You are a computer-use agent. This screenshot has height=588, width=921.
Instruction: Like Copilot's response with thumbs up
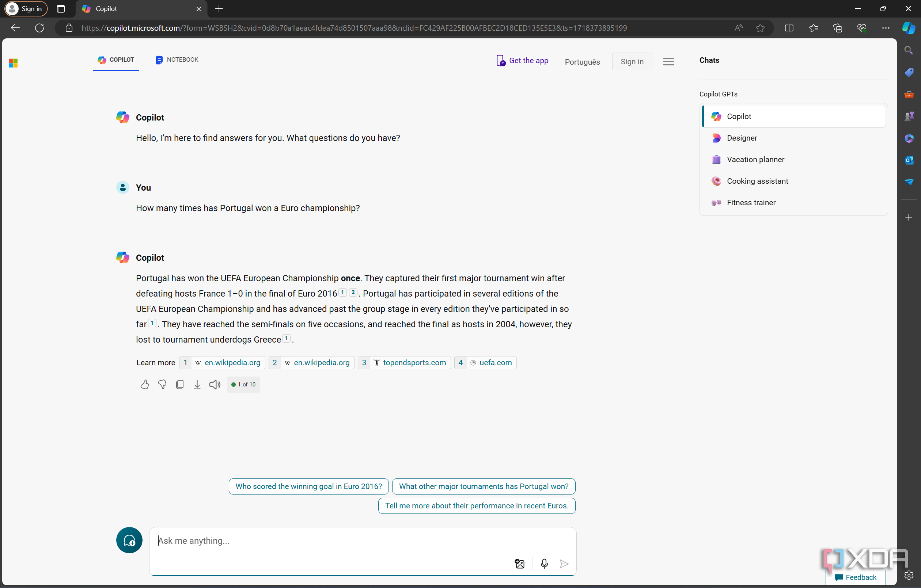click(144, 384)
